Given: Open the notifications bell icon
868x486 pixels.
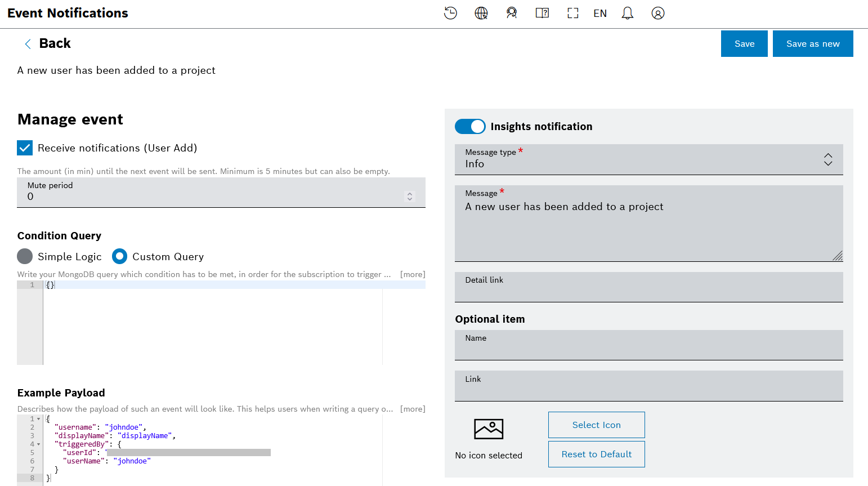Looking at the screenshot, I should coord(627,13).
